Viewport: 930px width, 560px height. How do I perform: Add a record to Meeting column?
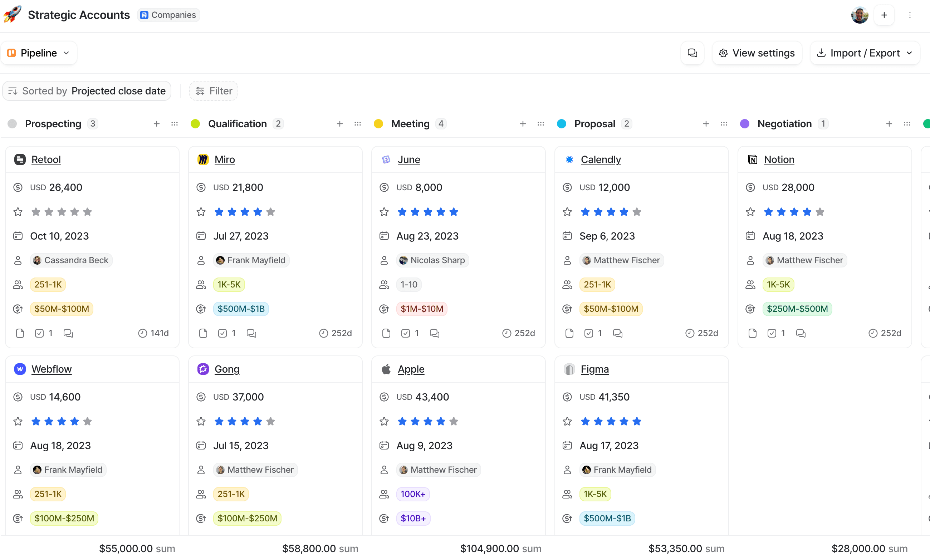coord(523,124)
